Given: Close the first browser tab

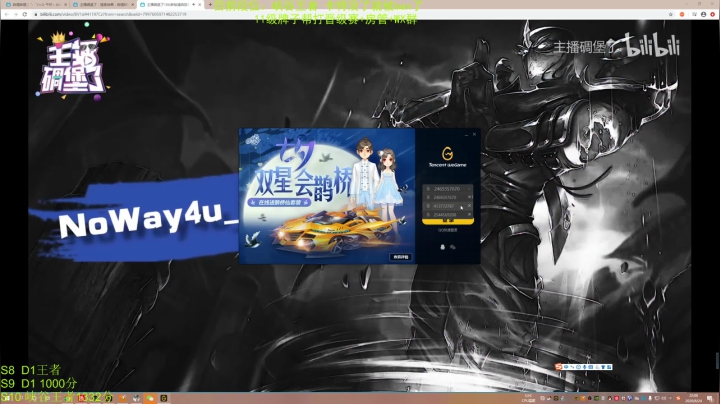Looking at the screenshot, I should (x=66, y=5).
